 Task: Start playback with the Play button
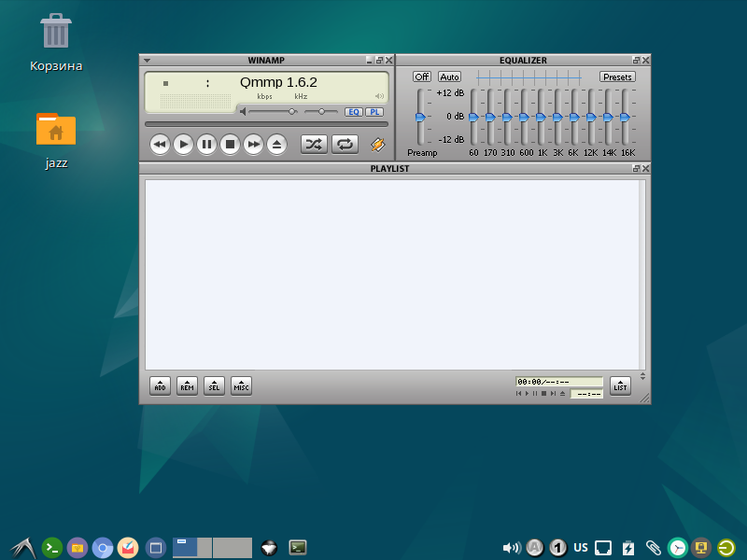pos(183,145)
